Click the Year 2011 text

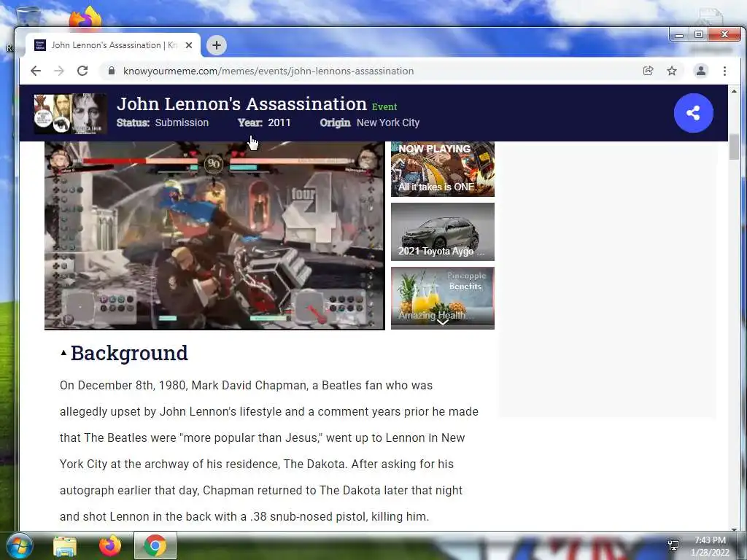point(264,122)
